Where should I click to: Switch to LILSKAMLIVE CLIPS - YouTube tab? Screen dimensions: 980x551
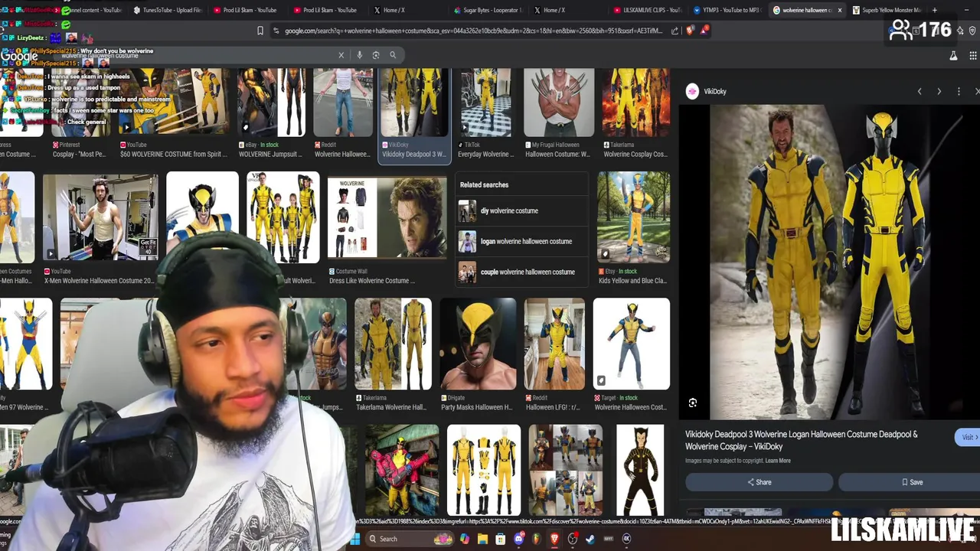[x=647, y=10]
